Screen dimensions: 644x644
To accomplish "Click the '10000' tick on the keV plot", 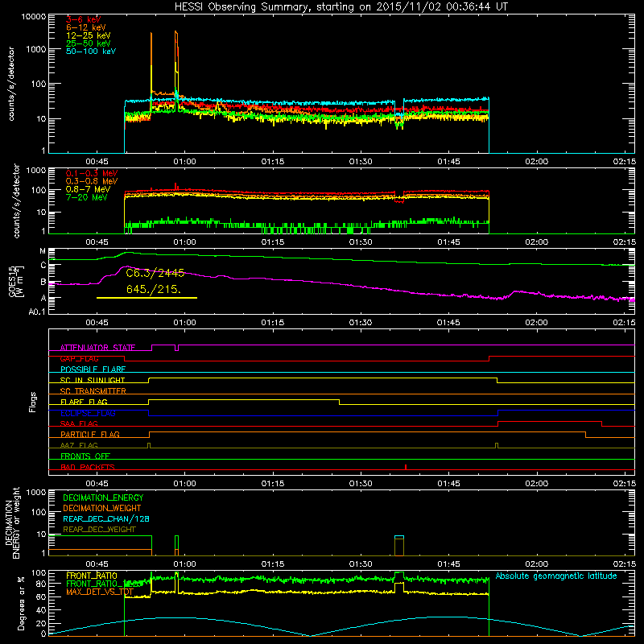I will pyautogui.click(x=34, y=17).
